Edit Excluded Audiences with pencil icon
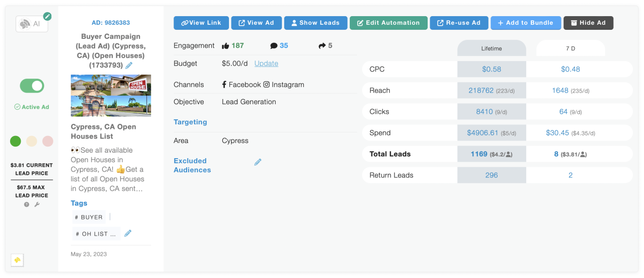 (258, 162)
